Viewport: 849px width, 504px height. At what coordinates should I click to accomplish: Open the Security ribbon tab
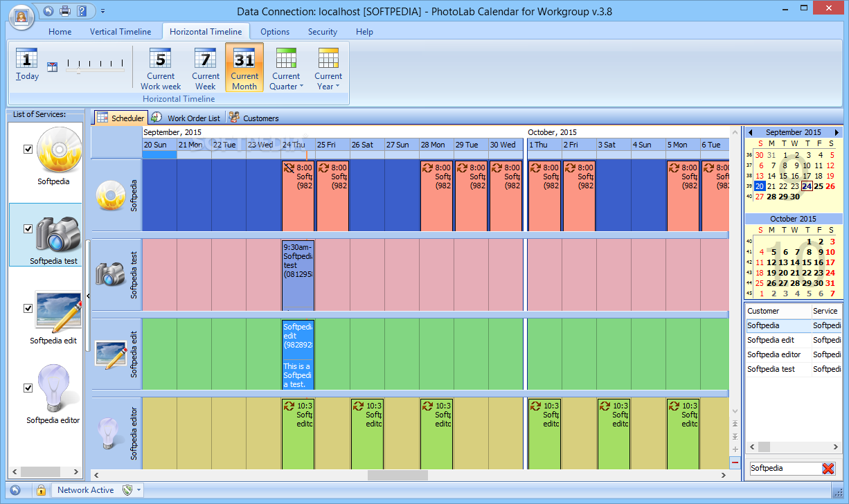[x=323, y=32]
